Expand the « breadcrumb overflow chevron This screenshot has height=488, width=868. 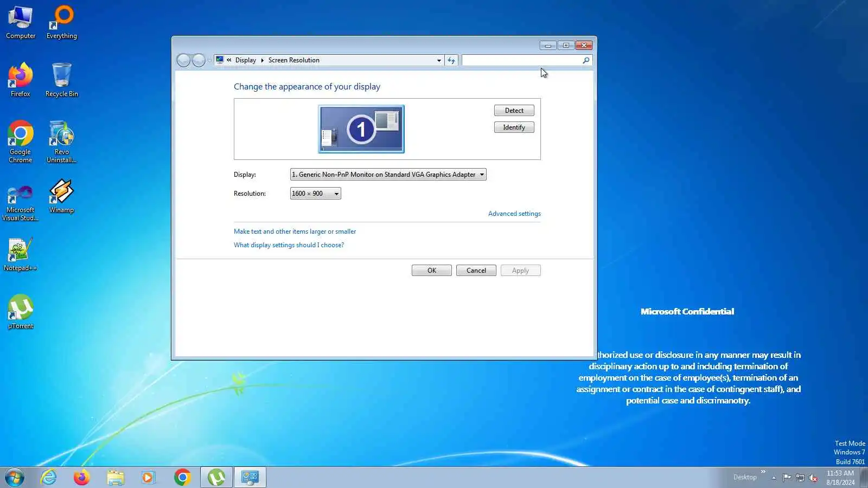(229, 60)
